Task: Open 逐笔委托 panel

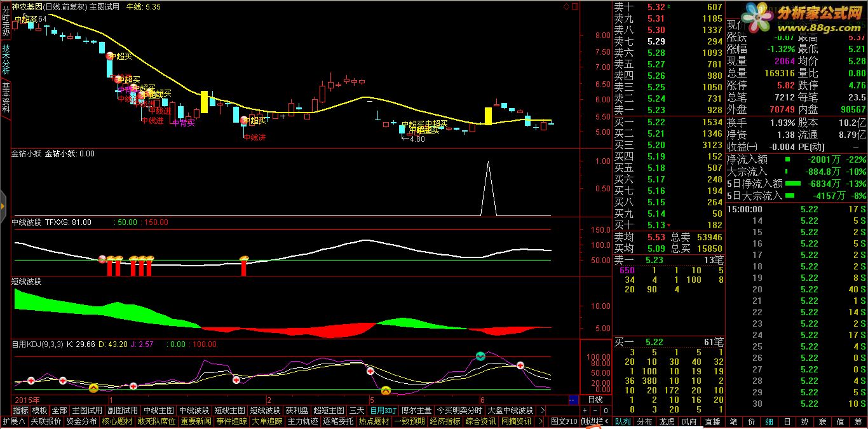Action: (x=338, y=421)
